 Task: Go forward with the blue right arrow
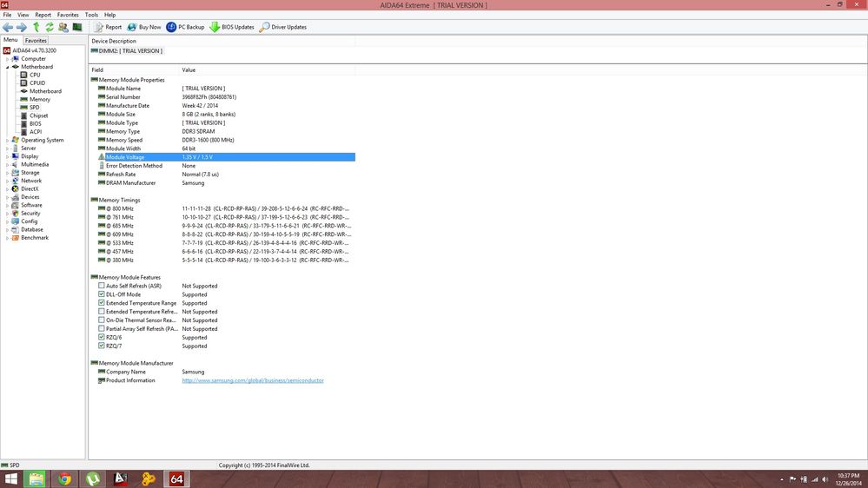[22, 27]
